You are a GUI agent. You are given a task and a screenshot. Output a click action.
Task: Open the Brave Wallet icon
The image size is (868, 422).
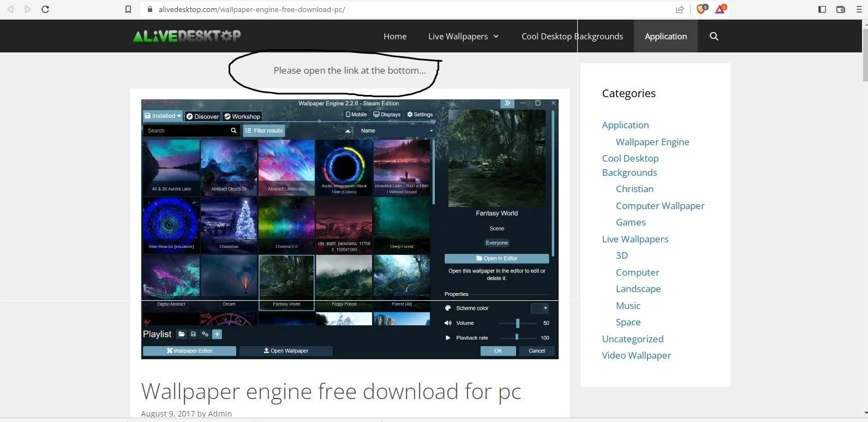tap(841, 9)
